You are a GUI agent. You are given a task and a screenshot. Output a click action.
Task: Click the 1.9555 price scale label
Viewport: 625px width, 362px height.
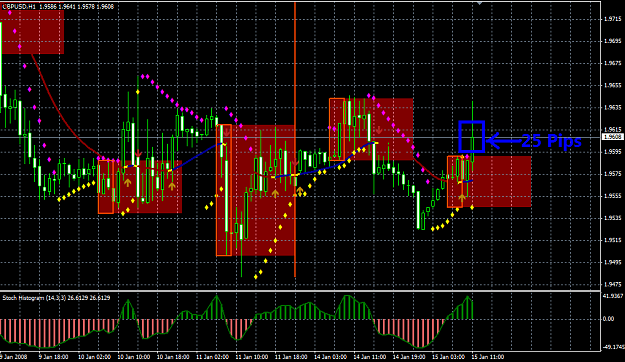point(612,196)
